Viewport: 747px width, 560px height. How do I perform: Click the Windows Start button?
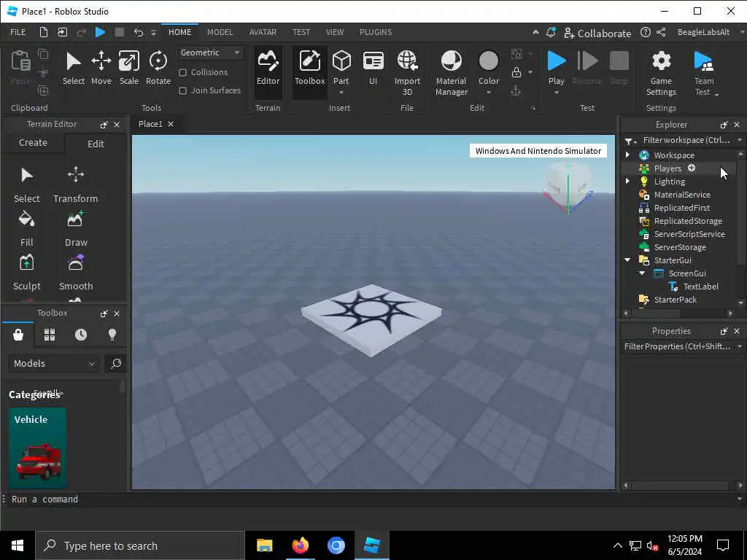18,545
